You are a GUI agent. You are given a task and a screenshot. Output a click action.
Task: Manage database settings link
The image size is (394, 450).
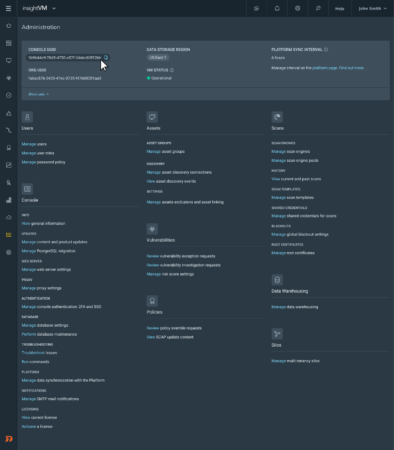(45, 325)
